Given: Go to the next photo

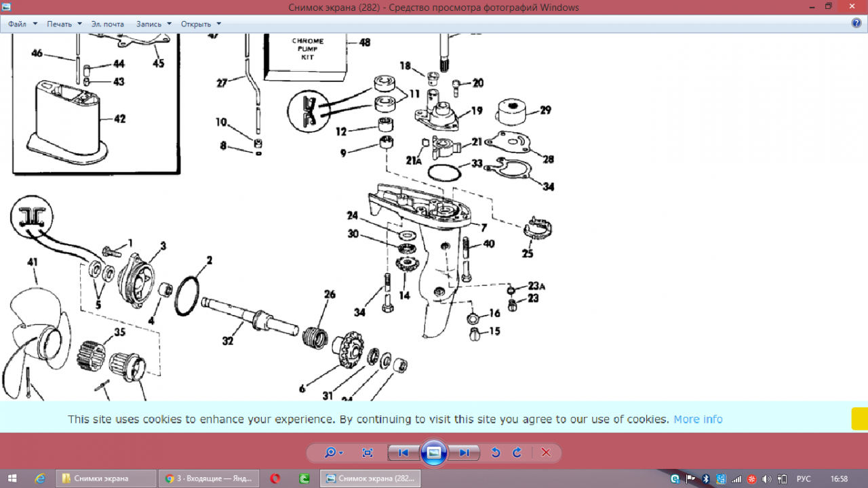Looking at the screenshot, I should click(x=465, y=453).
